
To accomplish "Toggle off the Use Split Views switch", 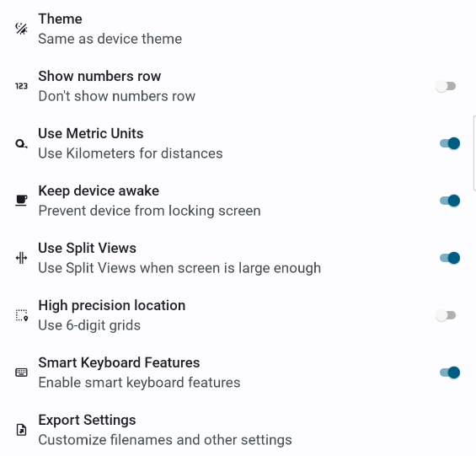I will [x=450, y=258].
